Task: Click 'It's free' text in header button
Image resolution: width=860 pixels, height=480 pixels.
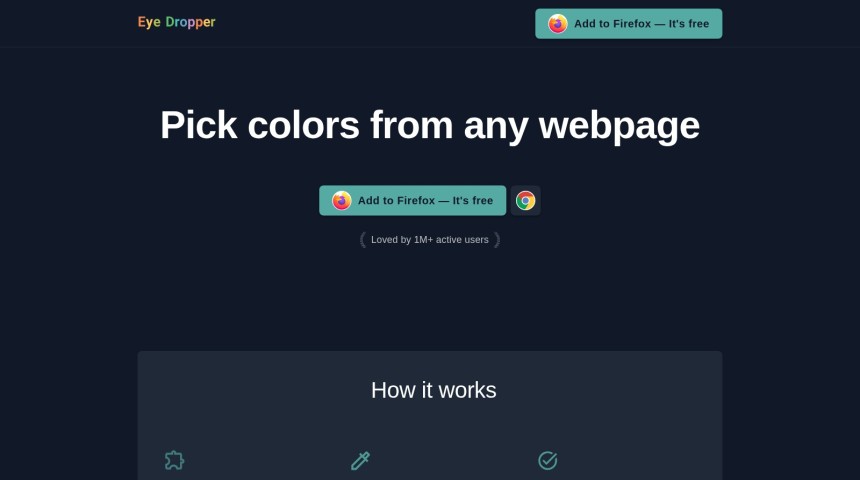Action: [x=688, y=24]
